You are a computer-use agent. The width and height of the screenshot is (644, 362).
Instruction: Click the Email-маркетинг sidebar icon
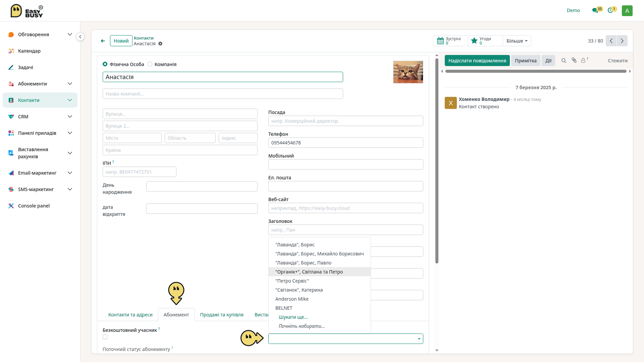pos(11,173)
